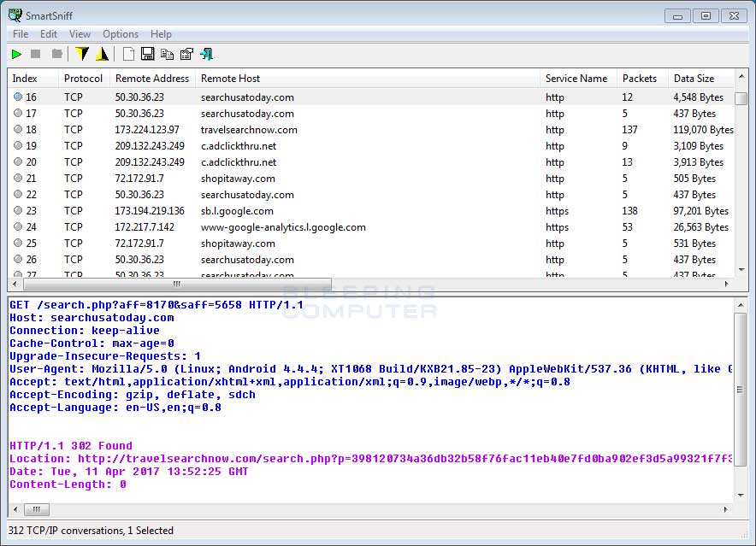Image resolution: width=756 pixels, height=546 pixels.
Task: Click the SmartSniff title bar app icon
Action: tap(15, 15)
